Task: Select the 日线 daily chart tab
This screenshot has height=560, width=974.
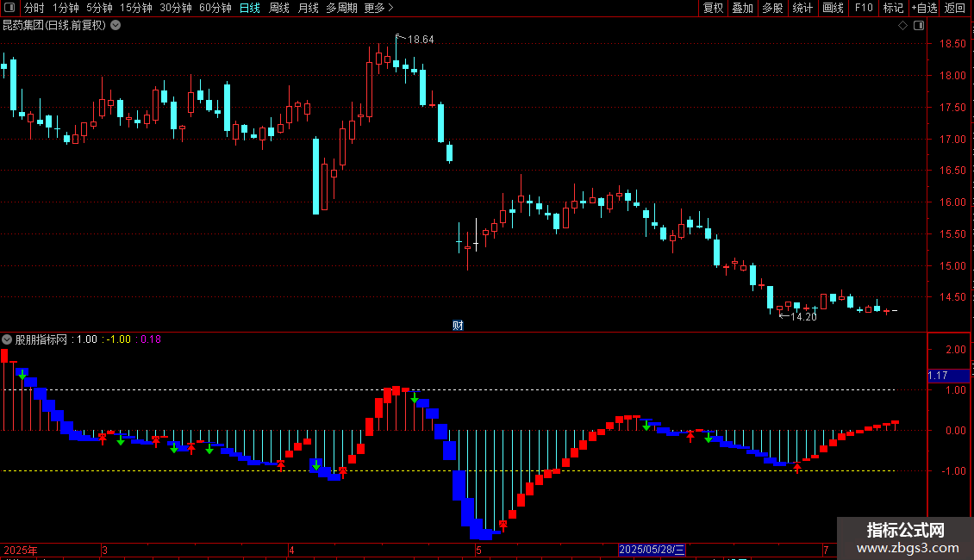Action: pos(250,8)
